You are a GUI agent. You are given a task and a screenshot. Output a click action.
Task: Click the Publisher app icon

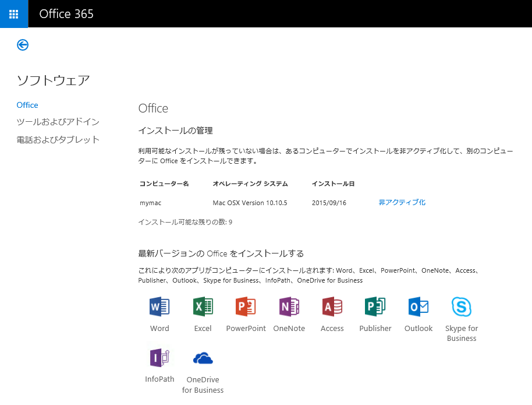(375, 307)
